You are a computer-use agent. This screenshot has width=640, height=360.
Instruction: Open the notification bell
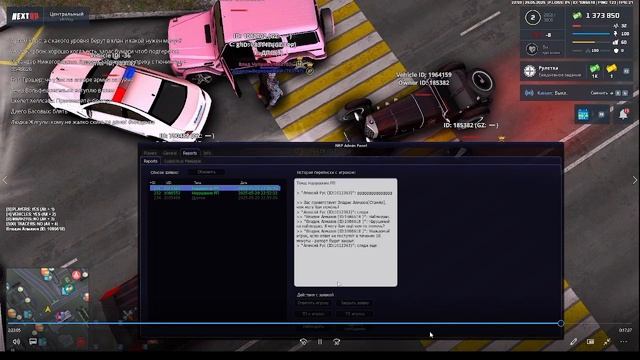pyautogui.click(x=623, y=114)
